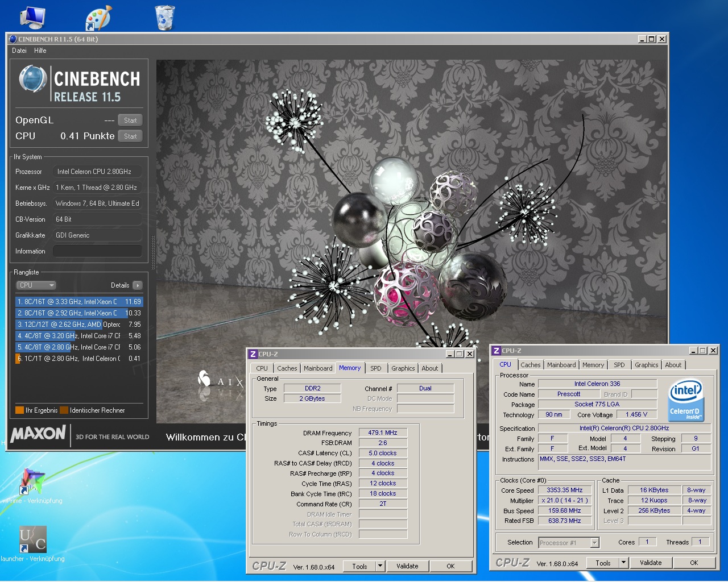Click the FSB:DRAM value 2:6
The height and width of the screenshot is (582, 728).
click(383, 443)
